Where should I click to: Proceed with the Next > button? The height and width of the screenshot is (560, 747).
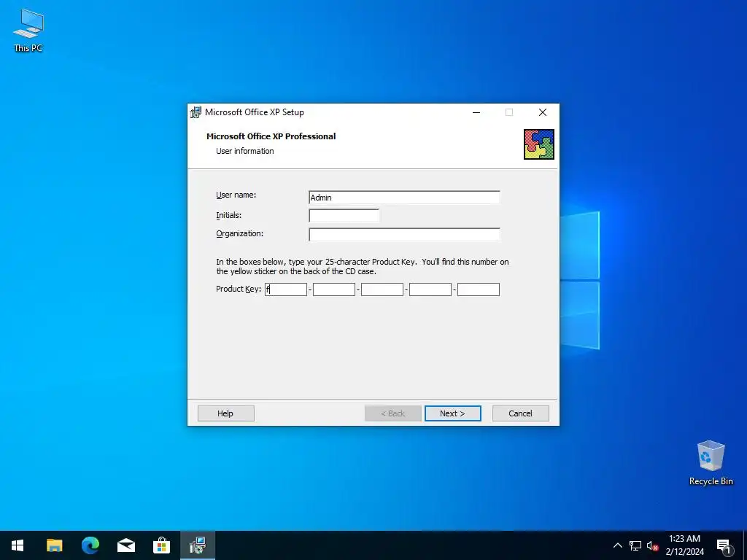(x=452, y=413)
